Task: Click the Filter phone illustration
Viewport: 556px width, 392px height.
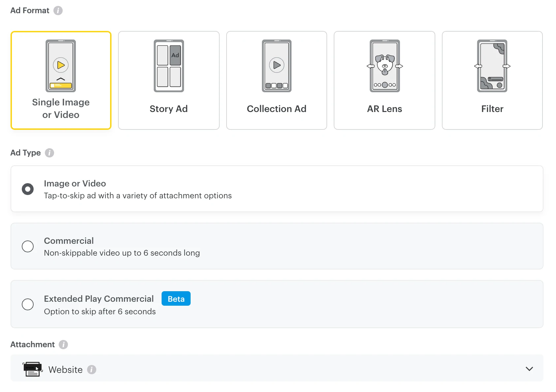Action: 492,66
